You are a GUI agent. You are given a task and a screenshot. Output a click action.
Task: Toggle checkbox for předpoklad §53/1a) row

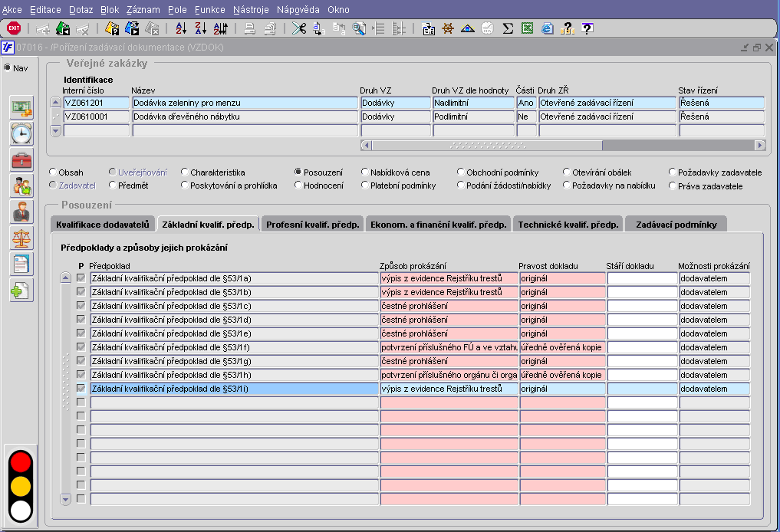81,278
